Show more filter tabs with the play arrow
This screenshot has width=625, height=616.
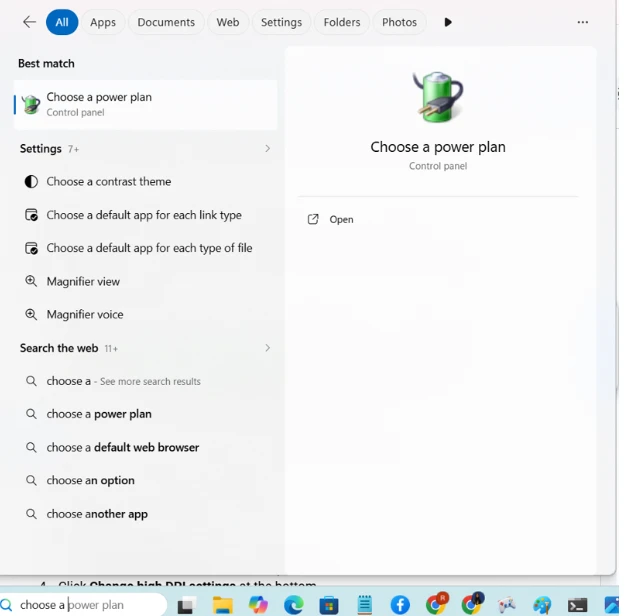(448, 22)
